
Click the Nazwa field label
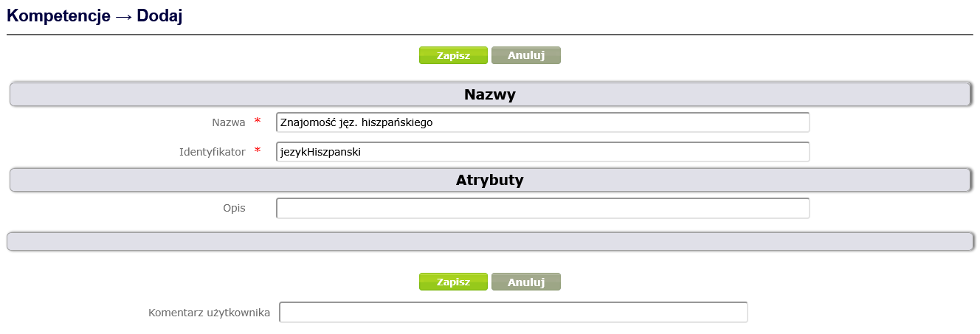pyautogui.click(x=228, y=122)
